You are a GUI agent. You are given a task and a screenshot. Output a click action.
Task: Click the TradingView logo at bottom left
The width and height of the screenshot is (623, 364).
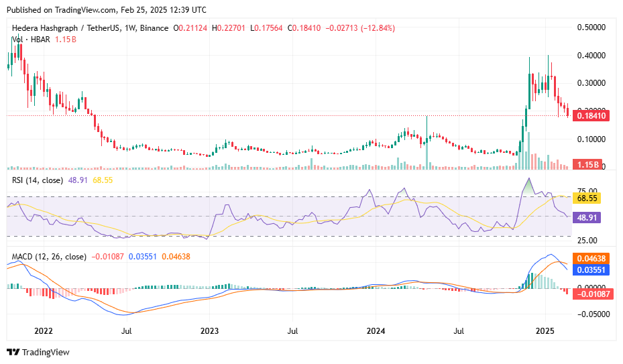[38, 352]
